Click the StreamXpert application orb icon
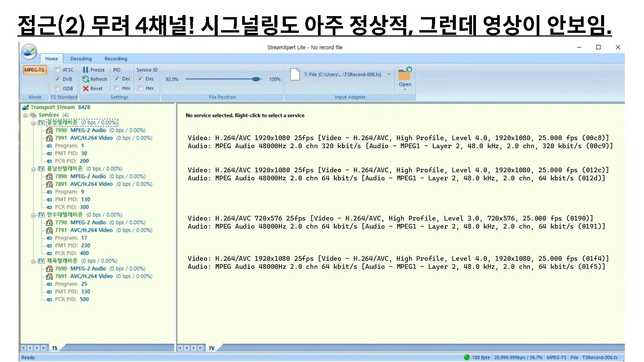The width and height of the screenshot is (644, 362). click(29, 52)
